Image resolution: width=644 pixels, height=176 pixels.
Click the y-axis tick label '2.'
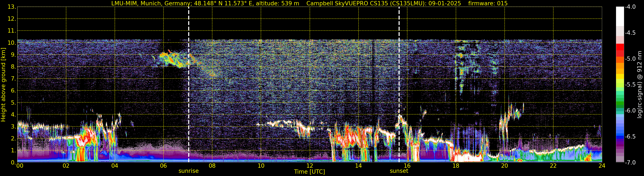pos(13,138)
